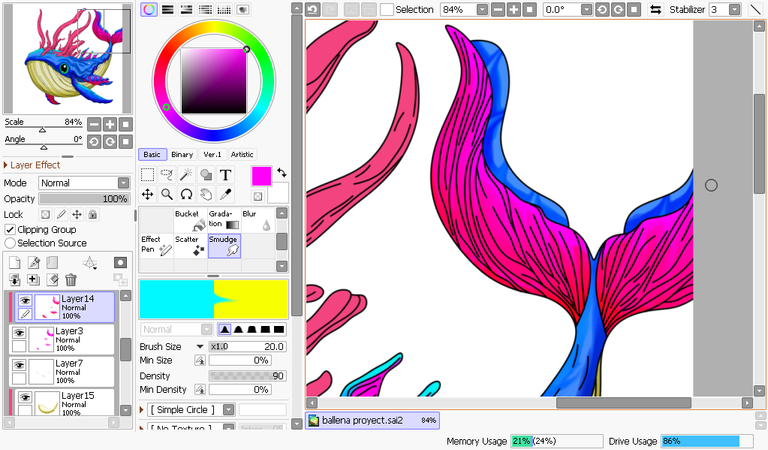Create a new layer folder

[x=52, y=262]
